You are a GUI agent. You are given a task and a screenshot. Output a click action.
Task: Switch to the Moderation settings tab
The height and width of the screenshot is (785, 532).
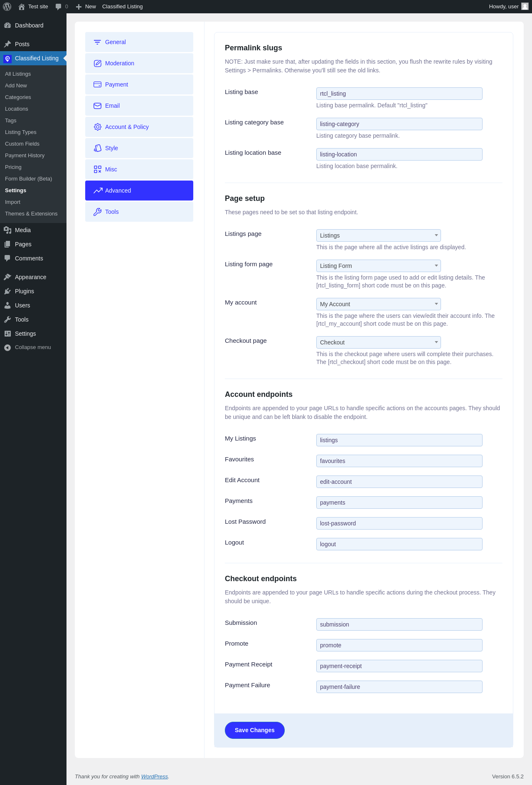(x=139, y=63)
